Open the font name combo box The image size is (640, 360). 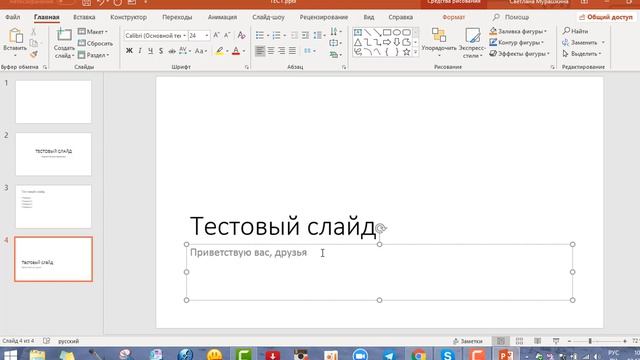coord(156,36)
